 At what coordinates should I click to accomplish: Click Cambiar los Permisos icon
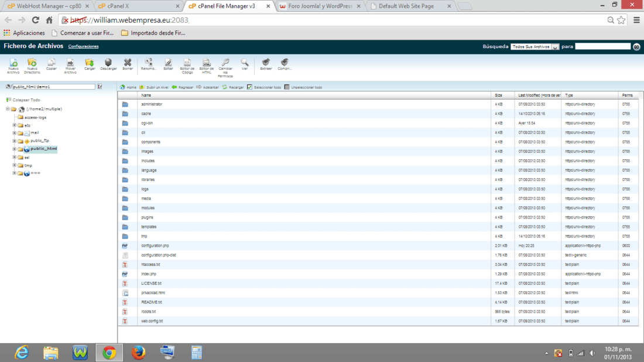[225, 67]
